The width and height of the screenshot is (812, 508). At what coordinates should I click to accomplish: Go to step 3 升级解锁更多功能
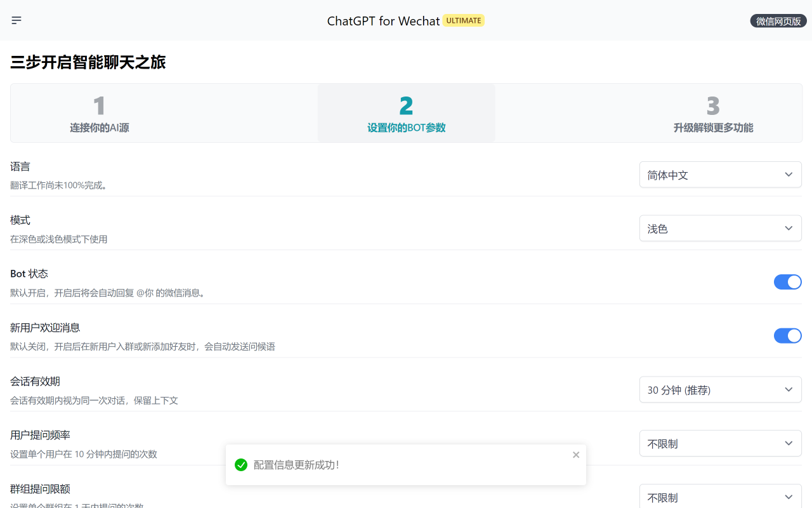tap(713, 113)
